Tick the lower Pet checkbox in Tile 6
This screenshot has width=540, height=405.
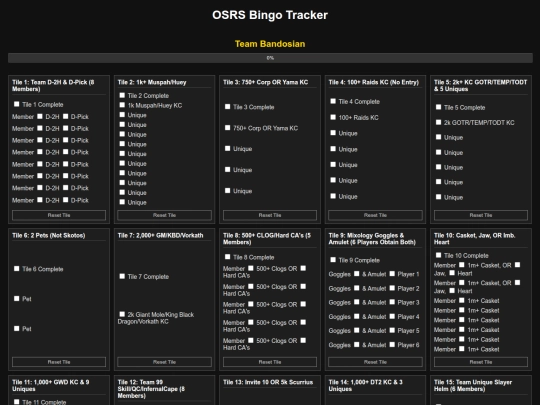coord(17,329)
